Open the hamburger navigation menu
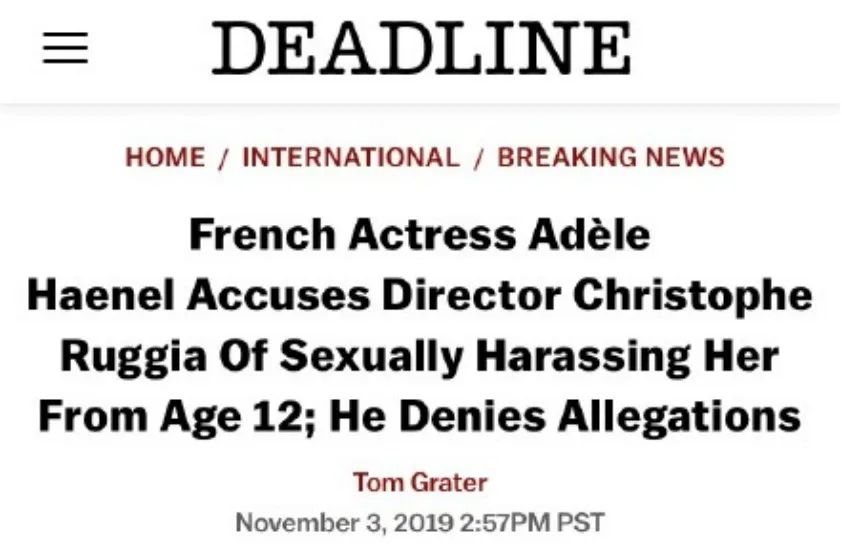Screen dimensions: 842x560 tap(65, 47)
